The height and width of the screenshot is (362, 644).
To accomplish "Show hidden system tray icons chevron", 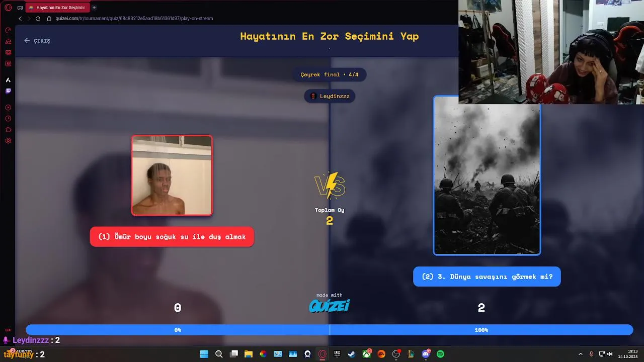I will [x=581, y=354].
